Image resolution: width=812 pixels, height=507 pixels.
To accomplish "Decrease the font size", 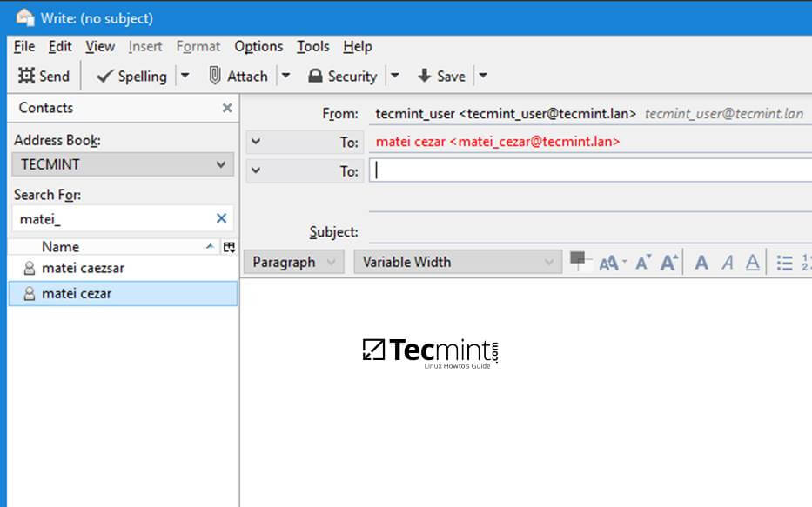I will [644, 262].
